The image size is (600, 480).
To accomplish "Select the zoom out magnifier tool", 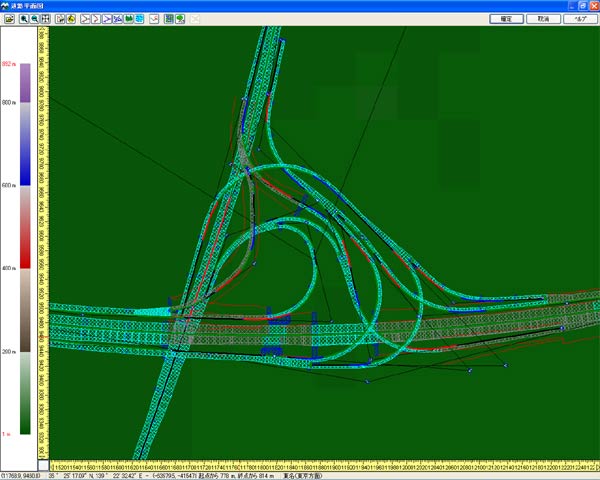I will (x=34, y=19).
